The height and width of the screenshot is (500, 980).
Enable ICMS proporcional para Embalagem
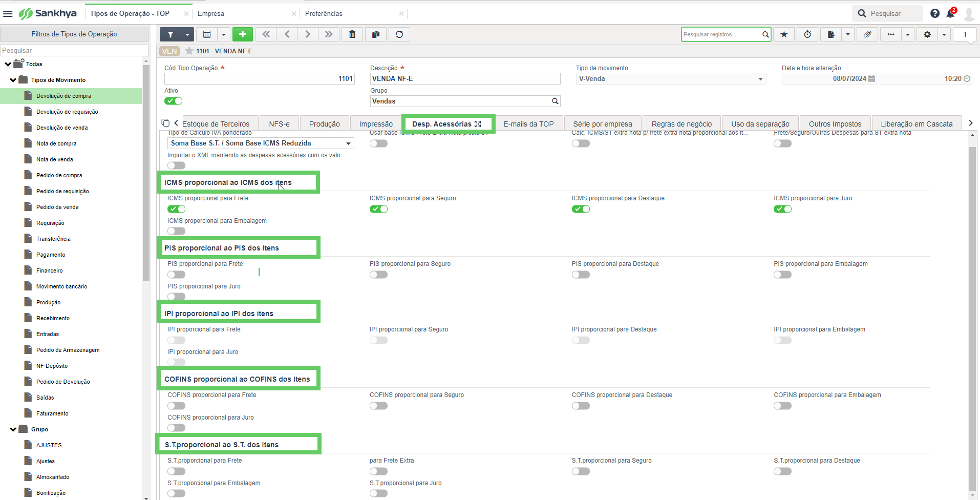[x=177, y=231]
